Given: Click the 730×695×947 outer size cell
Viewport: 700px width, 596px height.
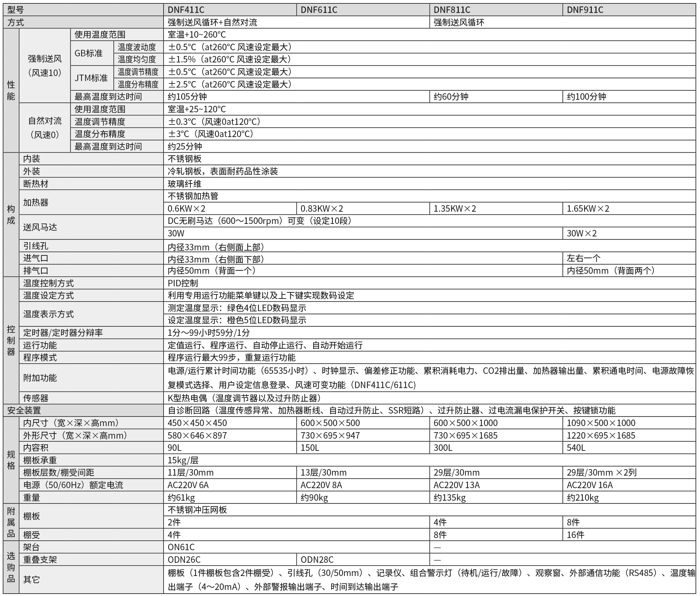Looking at the screenshot, I should (363, 435).
